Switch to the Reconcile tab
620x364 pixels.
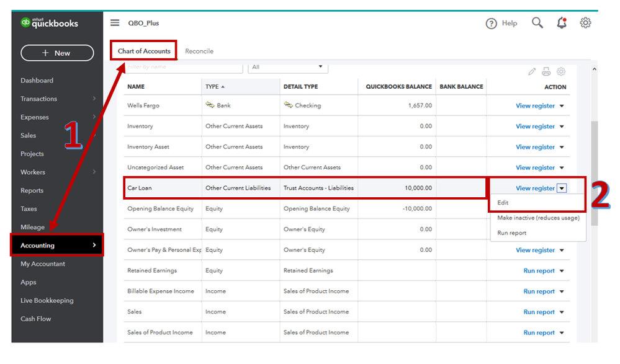click(199, 51)
